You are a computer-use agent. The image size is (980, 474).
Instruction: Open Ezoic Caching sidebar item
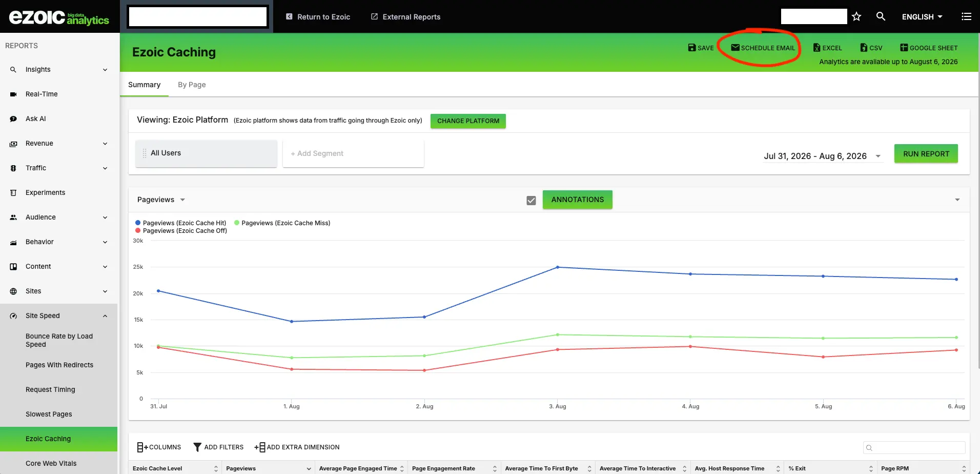58,439
